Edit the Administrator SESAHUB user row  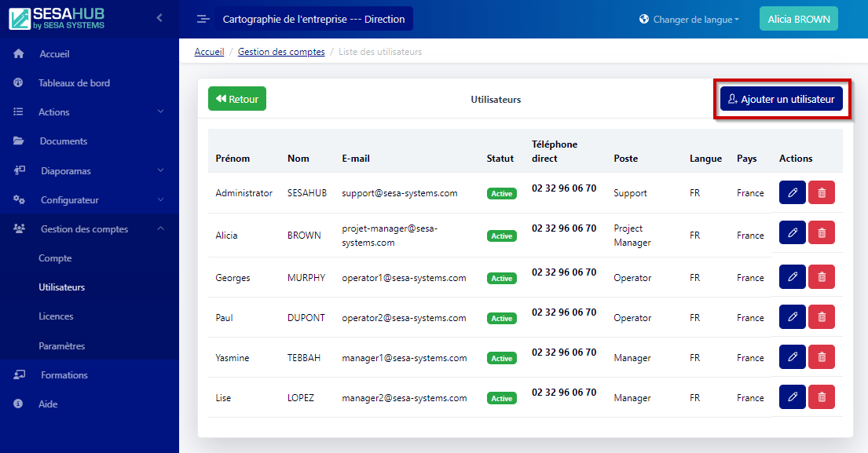pyautogui.click(x=792, y=193)
